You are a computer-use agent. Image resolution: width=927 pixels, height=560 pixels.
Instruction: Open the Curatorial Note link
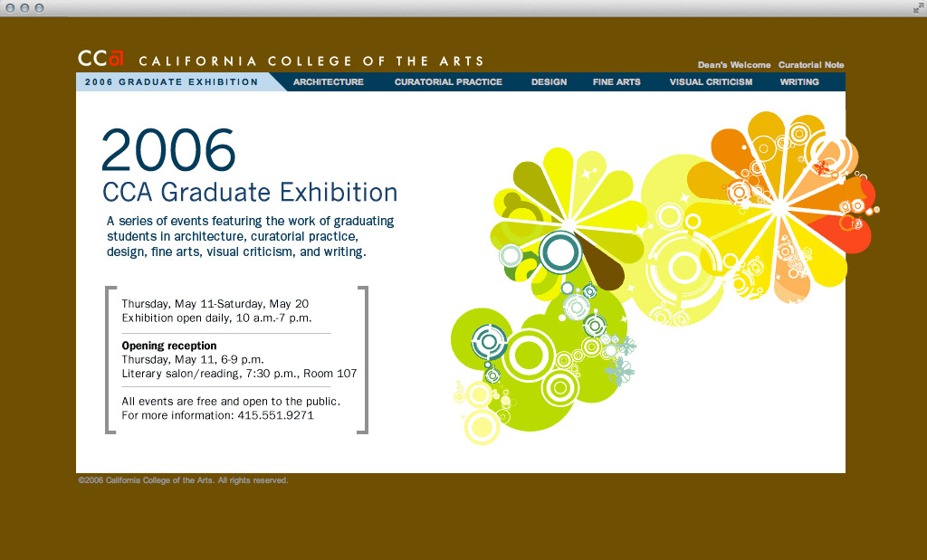click(811, 65)
